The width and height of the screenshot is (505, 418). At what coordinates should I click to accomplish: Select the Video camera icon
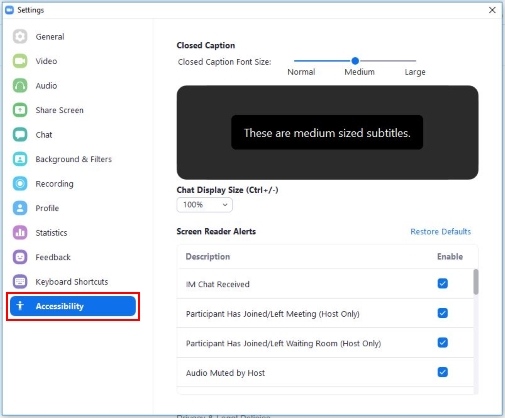point(20,61)
